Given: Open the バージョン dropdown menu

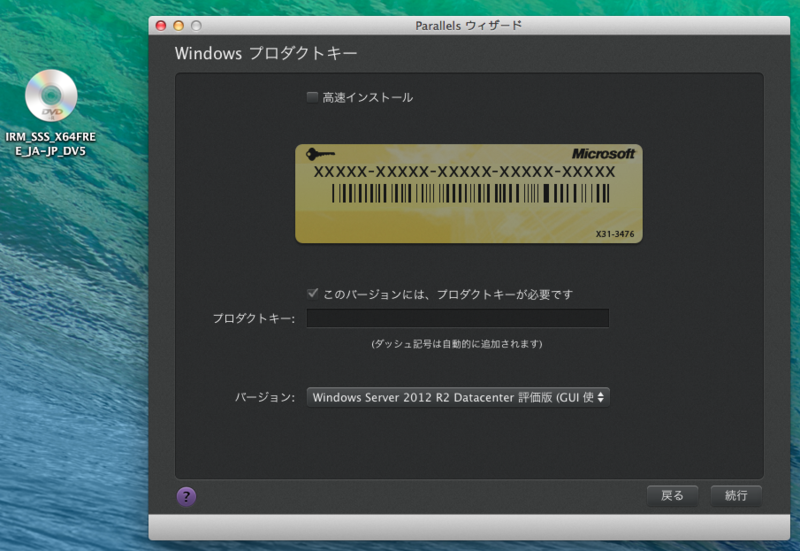Looking at the screenshot, I should point(458,397).
